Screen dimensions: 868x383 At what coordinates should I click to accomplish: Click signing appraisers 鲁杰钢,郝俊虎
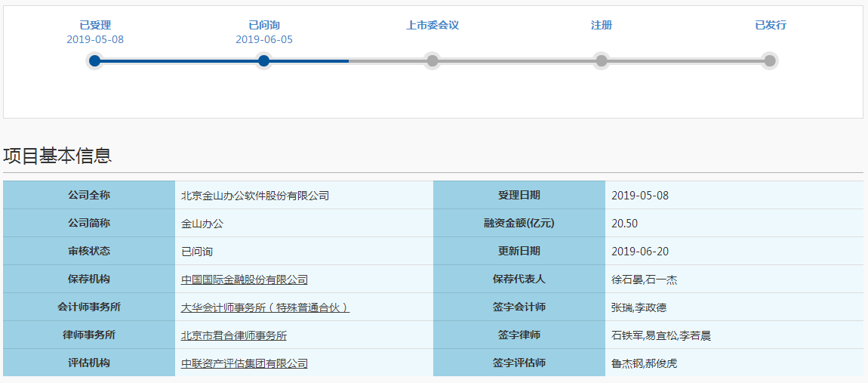coord(644,363)
